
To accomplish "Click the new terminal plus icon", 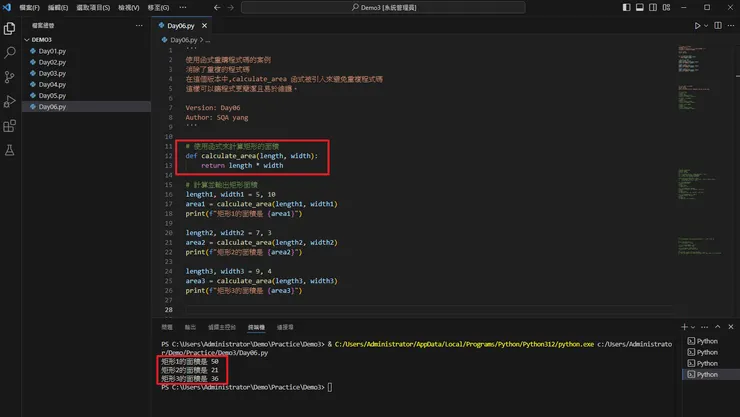I will 685,327.
